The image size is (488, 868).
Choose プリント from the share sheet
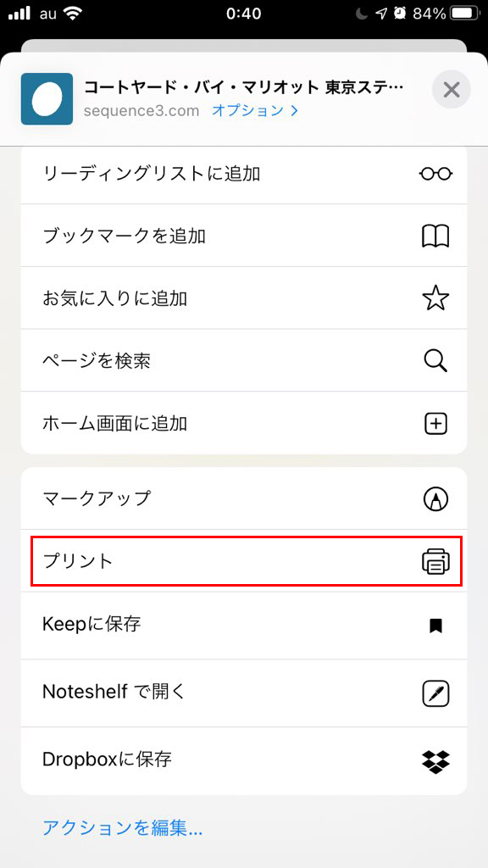click(244, 561)
